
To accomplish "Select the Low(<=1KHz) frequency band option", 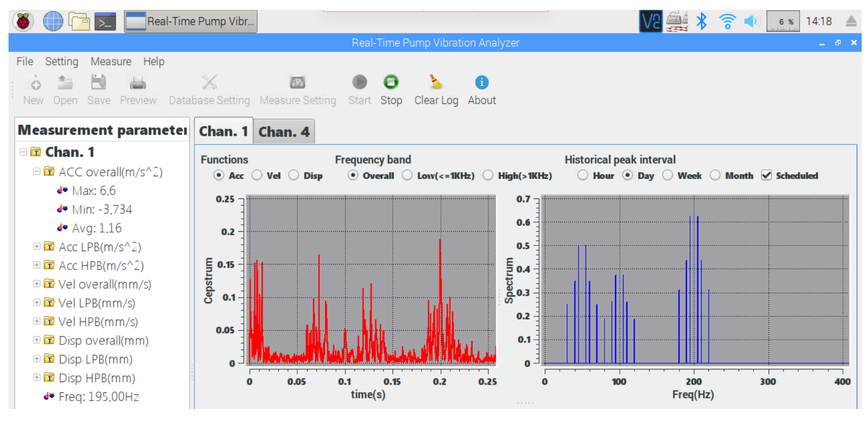I will [x=407, y=175].
